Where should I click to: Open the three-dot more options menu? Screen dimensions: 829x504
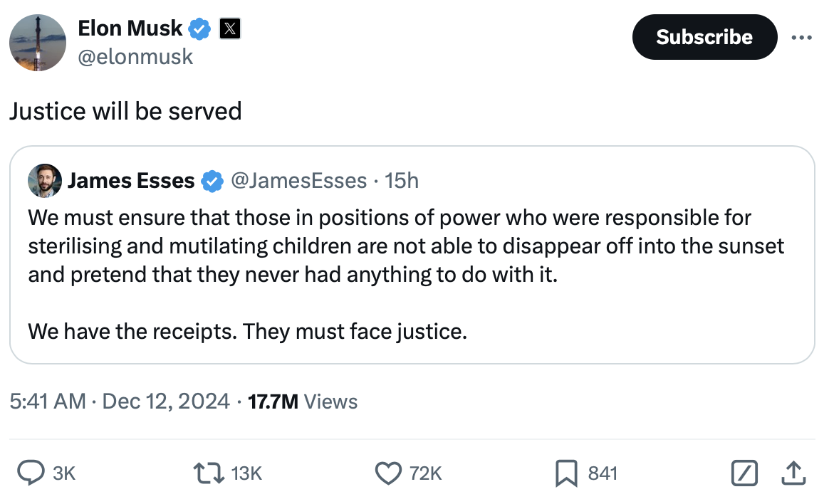coord(801,37)
